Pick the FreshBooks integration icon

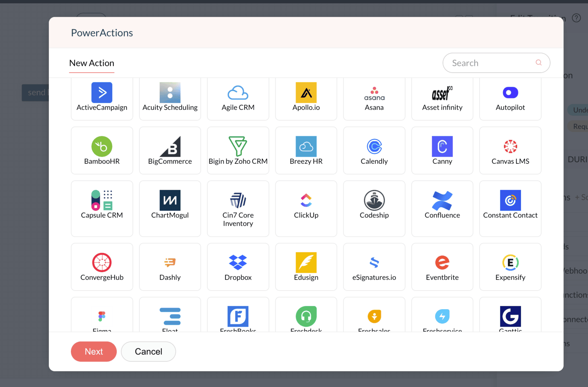click(x=238, y=316)
